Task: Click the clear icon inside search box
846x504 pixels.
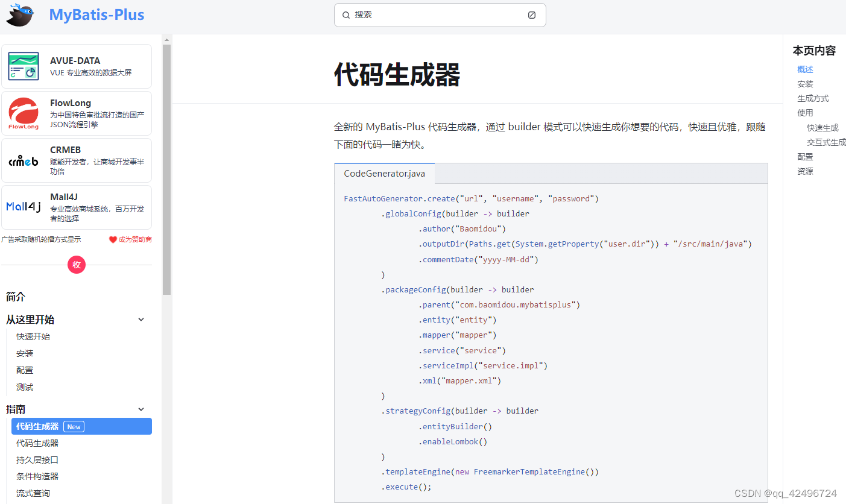Action: (531, 14)
